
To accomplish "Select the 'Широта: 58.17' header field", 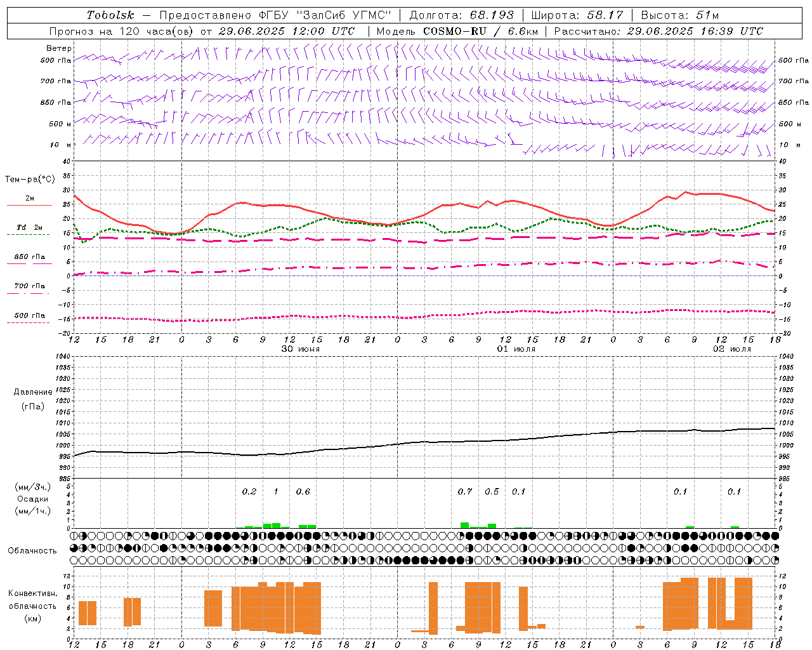I will [x=577, y=15].
